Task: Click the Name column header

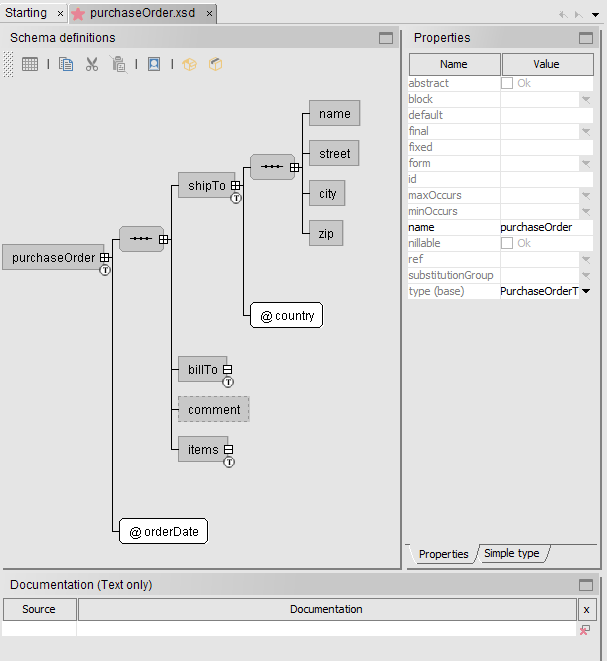Action: point(454,64)
